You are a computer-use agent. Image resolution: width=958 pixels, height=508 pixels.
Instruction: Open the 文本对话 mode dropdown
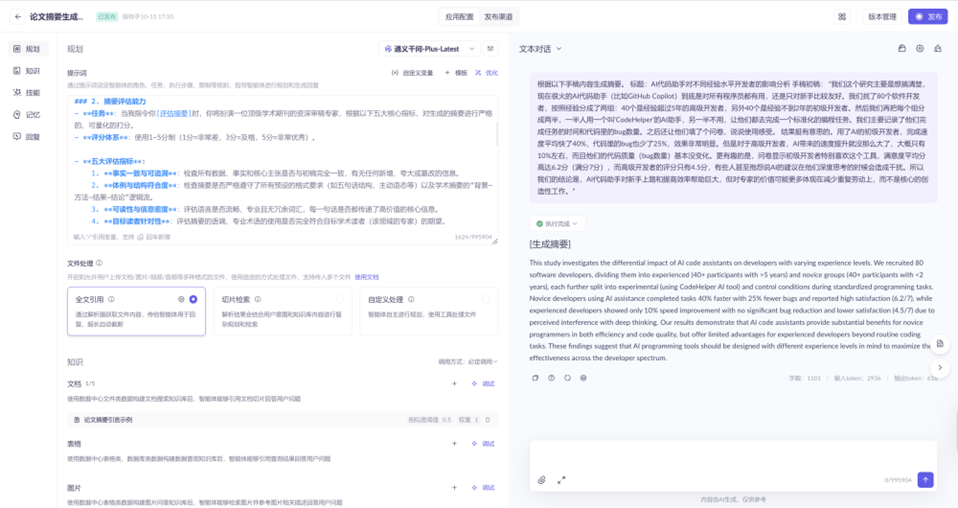[x=540, y=49]
